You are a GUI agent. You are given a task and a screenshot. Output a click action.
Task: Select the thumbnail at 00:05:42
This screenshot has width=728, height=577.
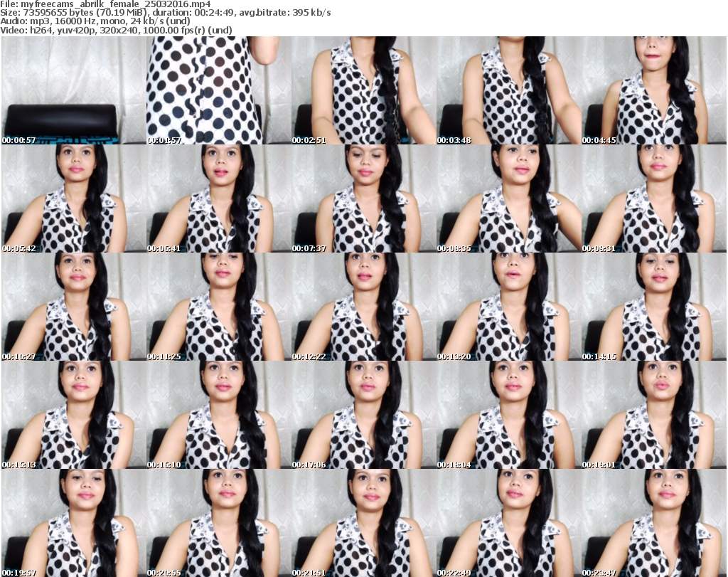(x=73, y=199)
